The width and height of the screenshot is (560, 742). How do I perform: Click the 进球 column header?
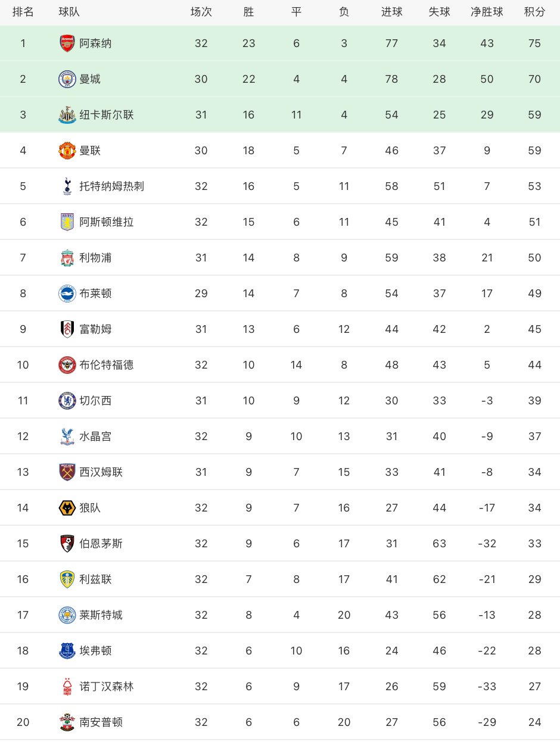[391, 12]
